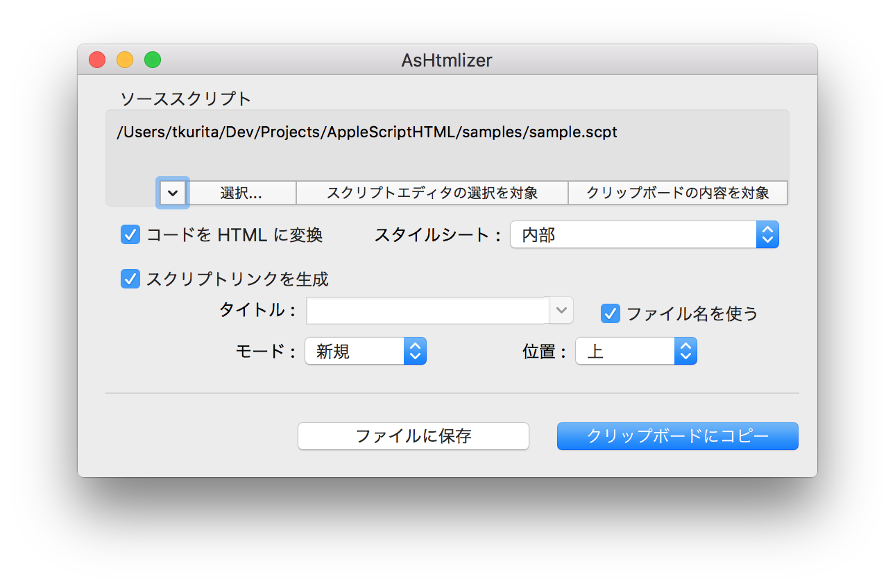Minimize the window with the yellow button
The height and width of the screenshot is (588, 895).
125,60
